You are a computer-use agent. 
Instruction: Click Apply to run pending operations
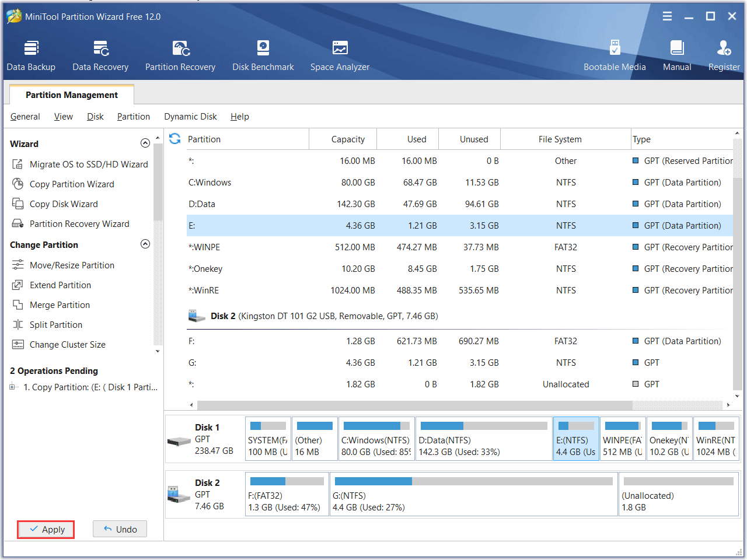pyautogui.click(x=46, y=530)
